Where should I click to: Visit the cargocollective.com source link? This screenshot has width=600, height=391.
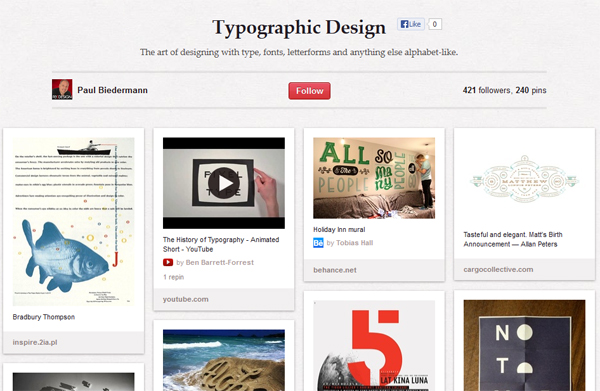[x=498, y=269]
